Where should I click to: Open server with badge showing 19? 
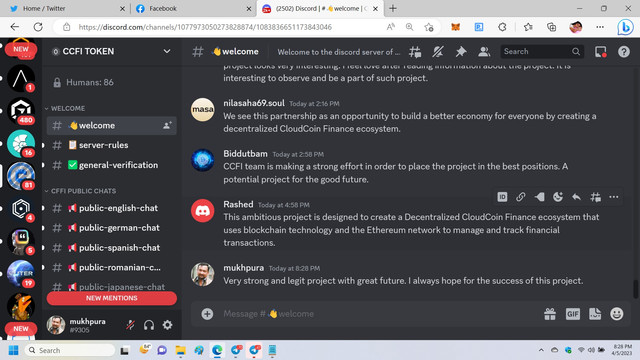(x=21, y=273)
